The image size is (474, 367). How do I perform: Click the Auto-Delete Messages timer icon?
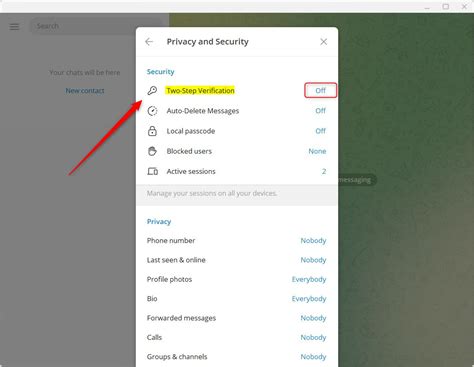click(x=152, y=111)
